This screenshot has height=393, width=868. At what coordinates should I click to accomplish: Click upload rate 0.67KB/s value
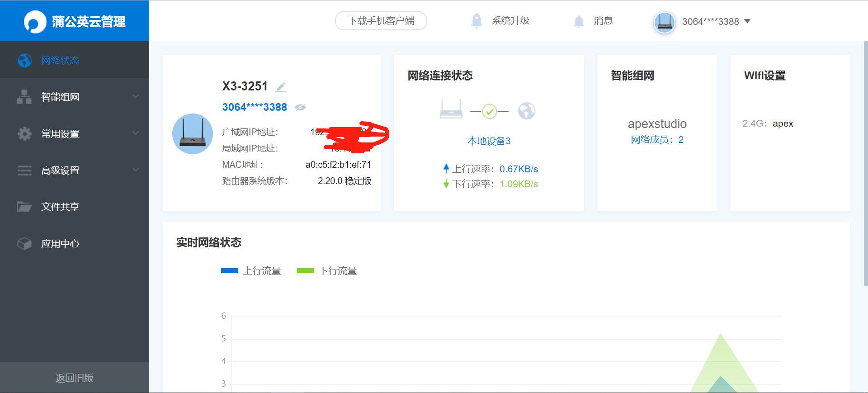(x=519, y=169)
